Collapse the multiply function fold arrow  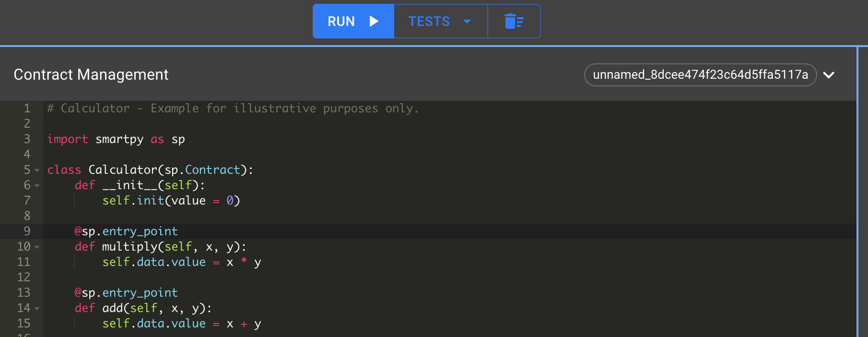pyautogui.click(x=37, y=247)
